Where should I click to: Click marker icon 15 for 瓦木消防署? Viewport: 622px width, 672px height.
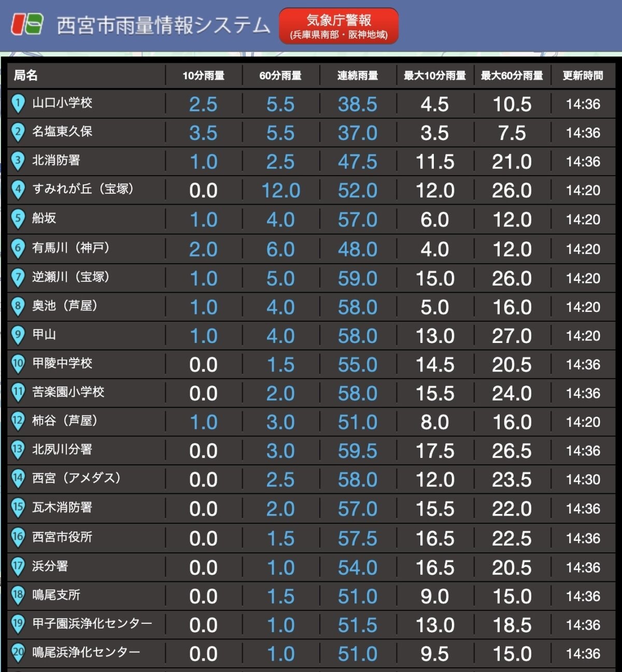pos(18,508)
